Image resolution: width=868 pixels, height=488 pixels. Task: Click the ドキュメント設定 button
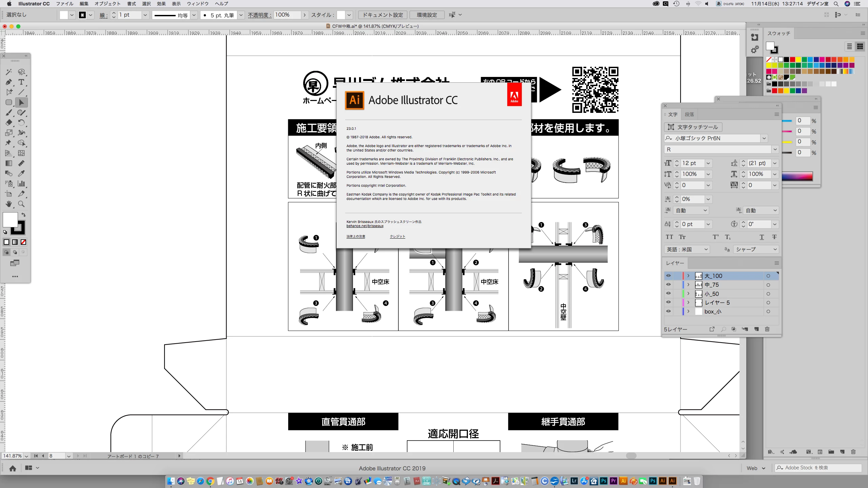click(383, 15)
